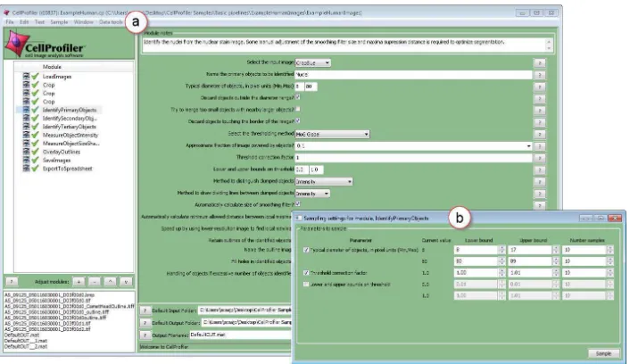Screen dimensions: 630x364
Task: Toggle the eye icon beside IdentifySecondaryObj...
Action: pyautogui.click(x=26, y=118)
